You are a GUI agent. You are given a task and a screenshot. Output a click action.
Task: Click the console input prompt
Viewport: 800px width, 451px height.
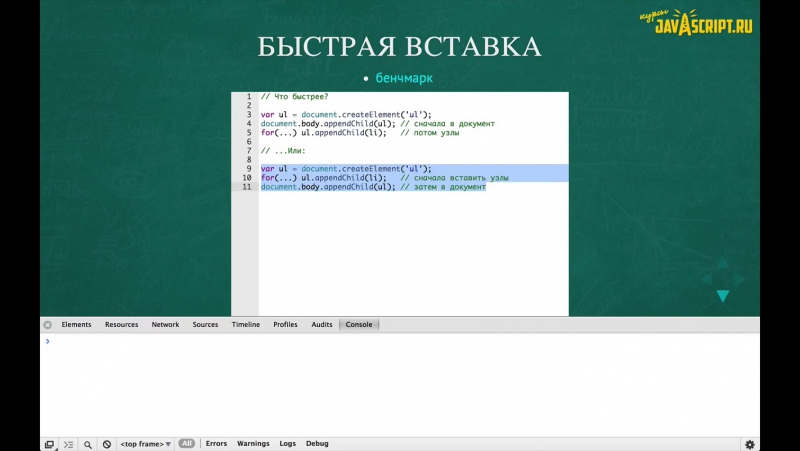coord(400,341)
